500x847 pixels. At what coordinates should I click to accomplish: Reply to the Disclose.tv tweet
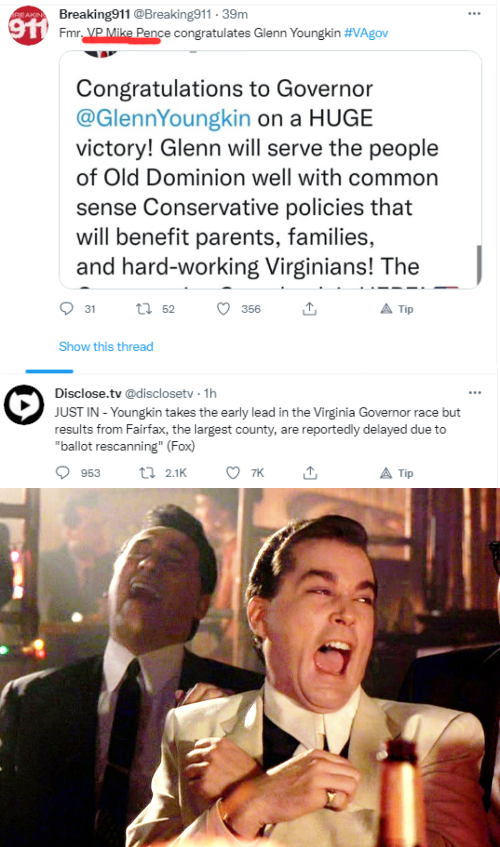click(63, 473)
